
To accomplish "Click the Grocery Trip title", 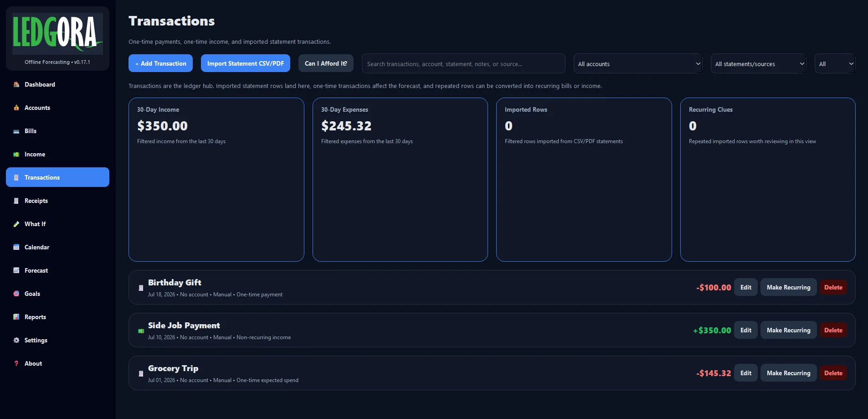I will (173, 368).
